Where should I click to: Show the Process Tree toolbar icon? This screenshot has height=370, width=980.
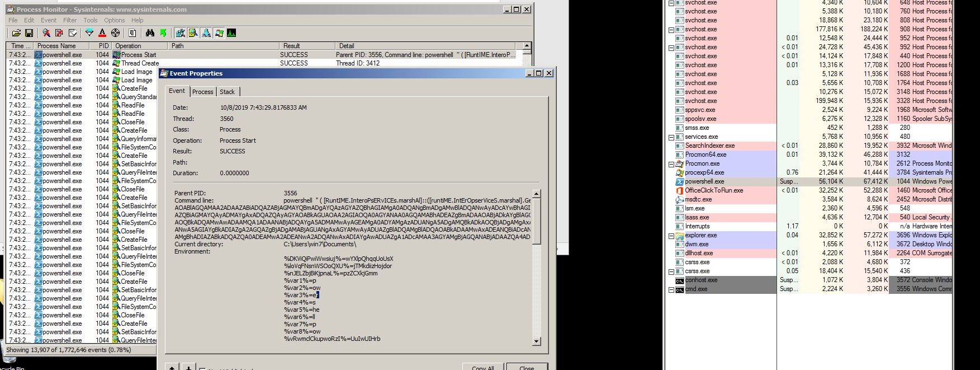(132, 33)
